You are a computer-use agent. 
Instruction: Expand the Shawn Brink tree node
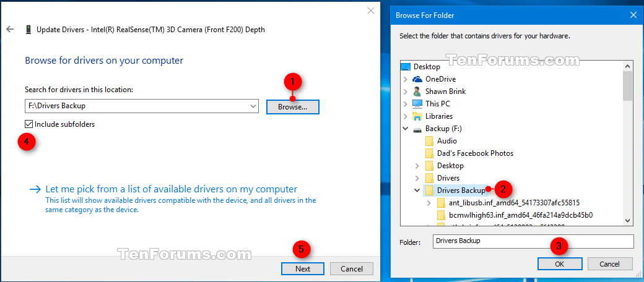pyautogui.click(x=406, y=92)
